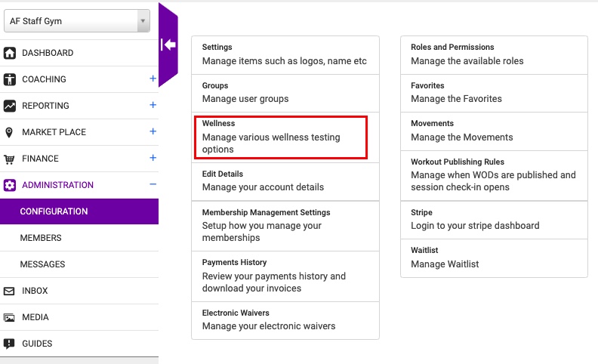Click the Dashboard home icon

point(10,53)
